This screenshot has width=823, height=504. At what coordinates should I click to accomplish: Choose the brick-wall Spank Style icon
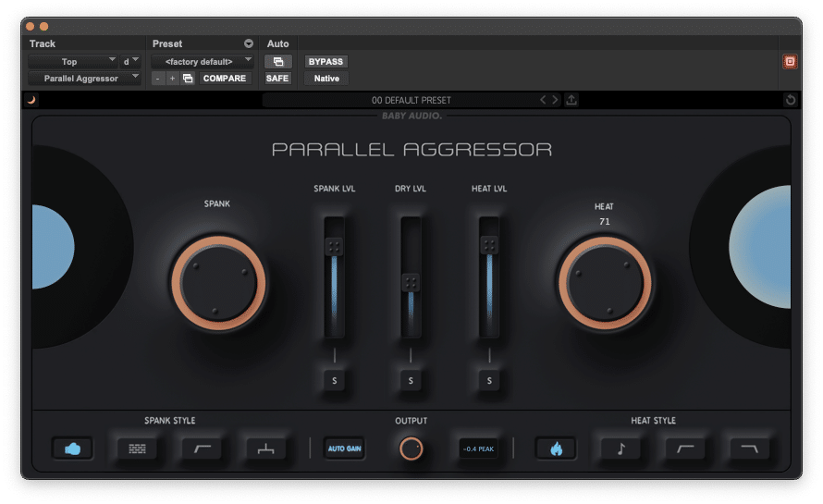137,449
